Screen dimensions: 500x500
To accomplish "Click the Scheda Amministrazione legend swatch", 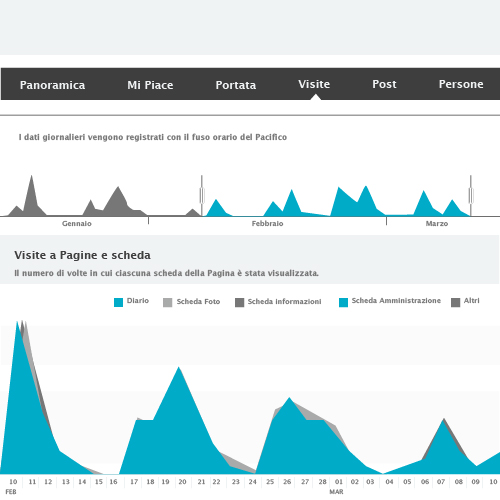I will [343, 302].
